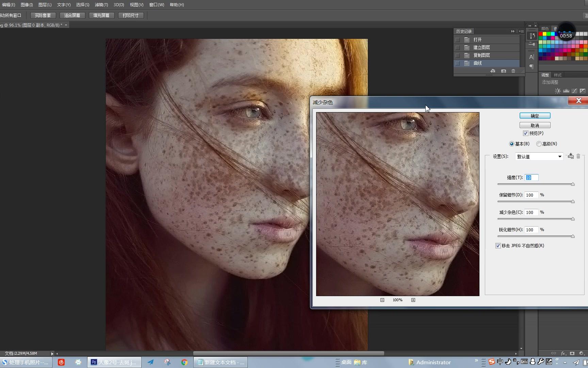Open the 设置 presets dropdown (默认值)
Viewport: 588px width, 368px height.
(539, 156)
